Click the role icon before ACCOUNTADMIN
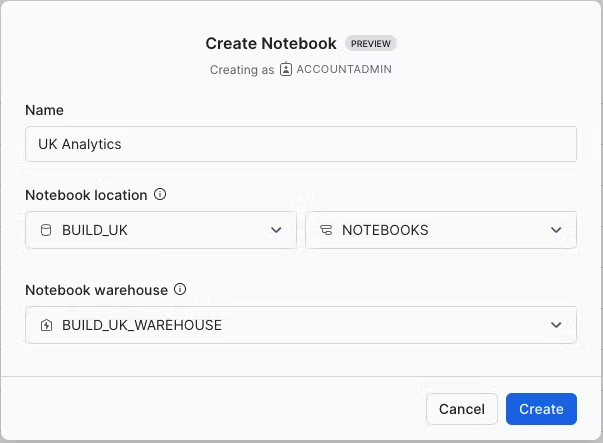Screen dimensions: 603x443 286,70
